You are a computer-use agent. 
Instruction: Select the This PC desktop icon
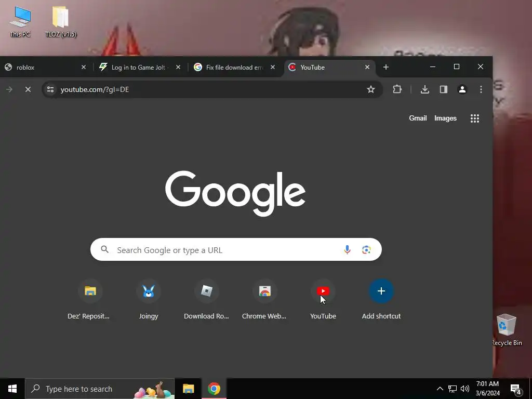(20, 22)
